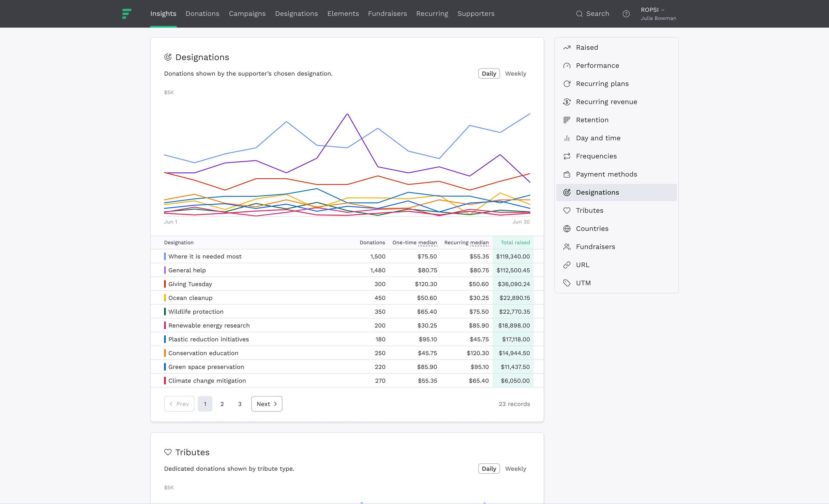
Task: Click the Recurring revenue dollar icon
Action: [567, 102]
